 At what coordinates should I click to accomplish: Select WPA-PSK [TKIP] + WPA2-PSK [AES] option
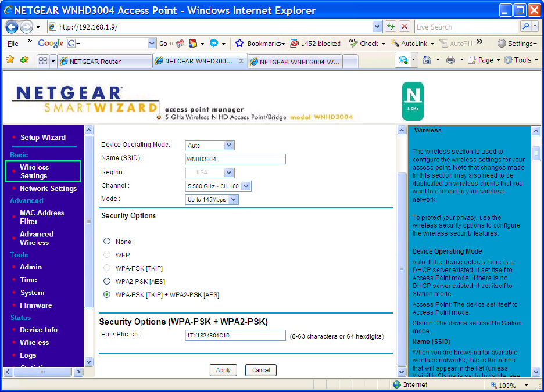pyautogui.click(x=107, y=294)
